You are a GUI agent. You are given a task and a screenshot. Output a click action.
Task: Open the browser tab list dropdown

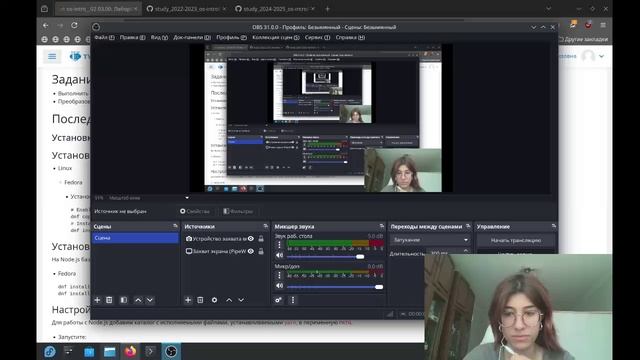click(x=548, y=9)
